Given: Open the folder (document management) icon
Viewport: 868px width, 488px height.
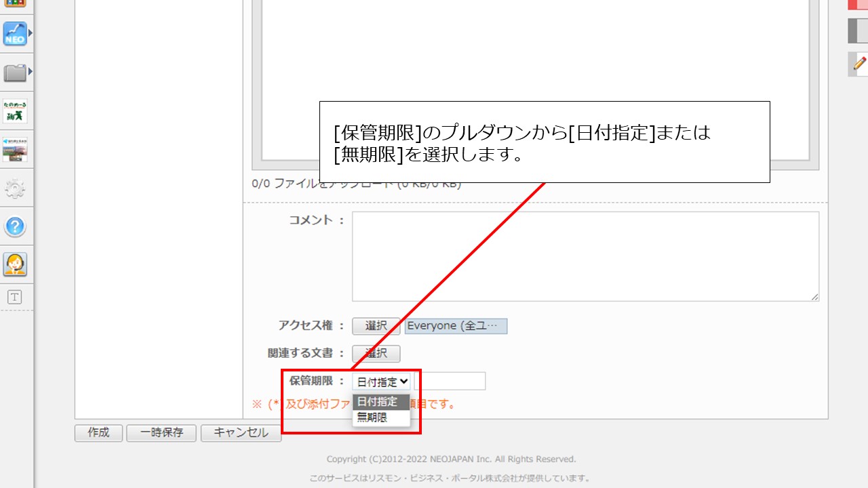Looking at the screenshot, I should pos(14,71).
